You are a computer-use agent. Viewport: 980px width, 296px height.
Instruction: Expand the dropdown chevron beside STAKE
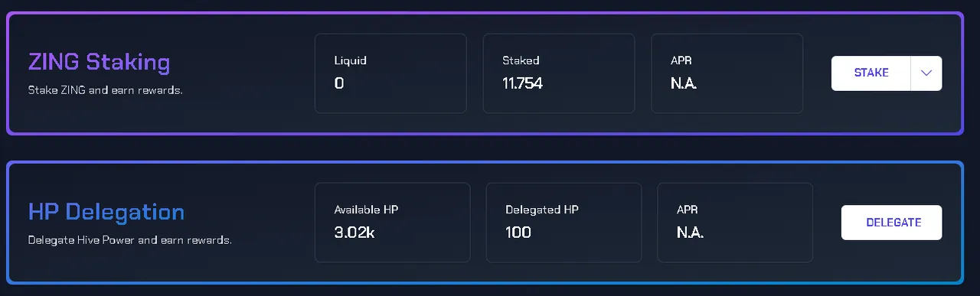[x=926, y=73]
